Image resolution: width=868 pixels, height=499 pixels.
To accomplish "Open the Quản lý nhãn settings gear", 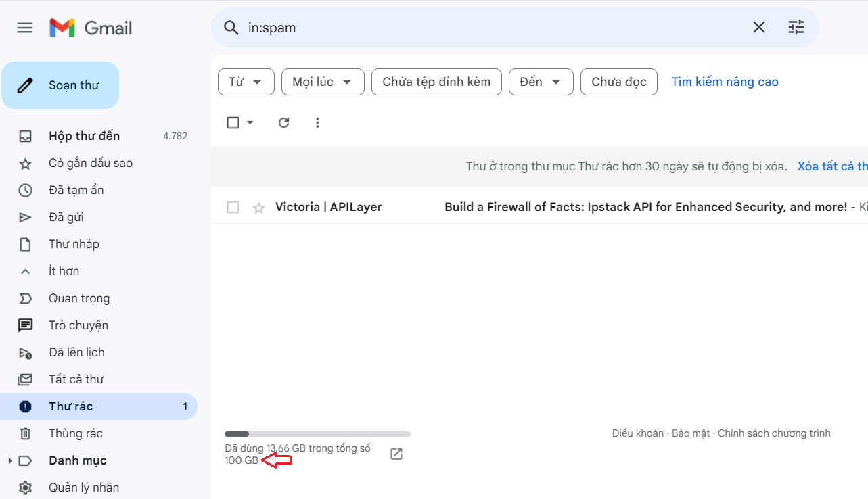I will (25, 487).
